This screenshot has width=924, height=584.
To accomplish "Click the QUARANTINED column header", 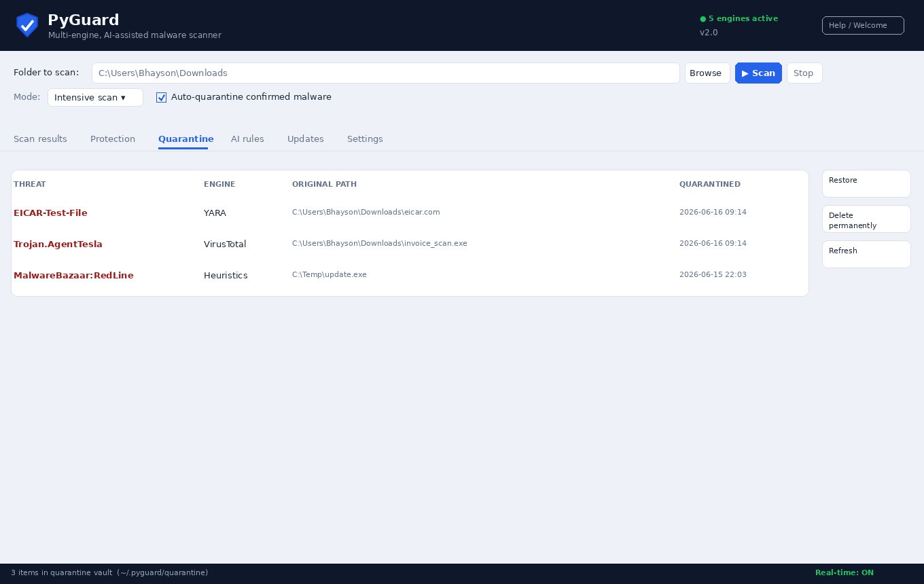I will 710,184.
